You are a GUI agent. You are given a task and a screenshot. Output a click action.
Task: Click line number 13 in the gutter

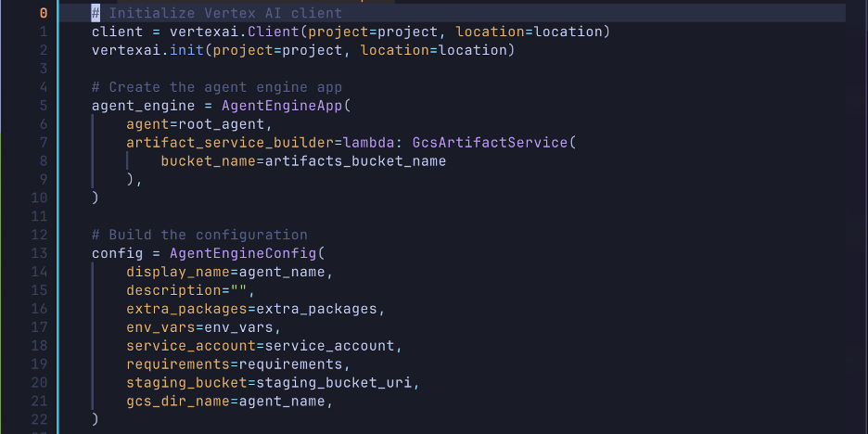pyautogui.click(x=39, y=253)
